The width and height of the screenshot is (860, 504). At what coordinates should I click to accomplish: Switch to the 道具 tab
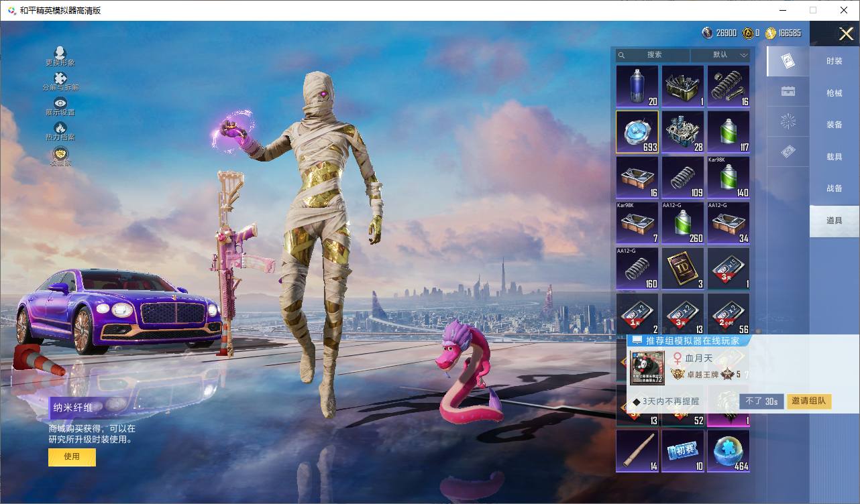coord(835,220)
